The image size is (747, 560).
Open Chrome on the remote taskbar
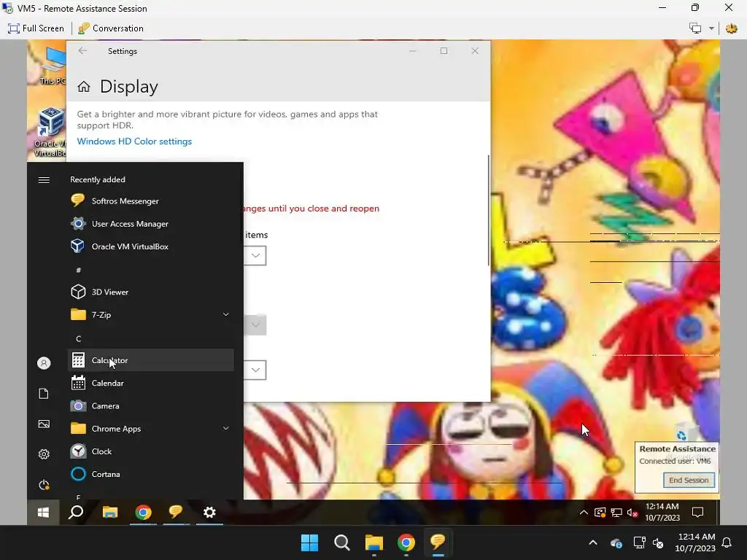tap(144, 513)
